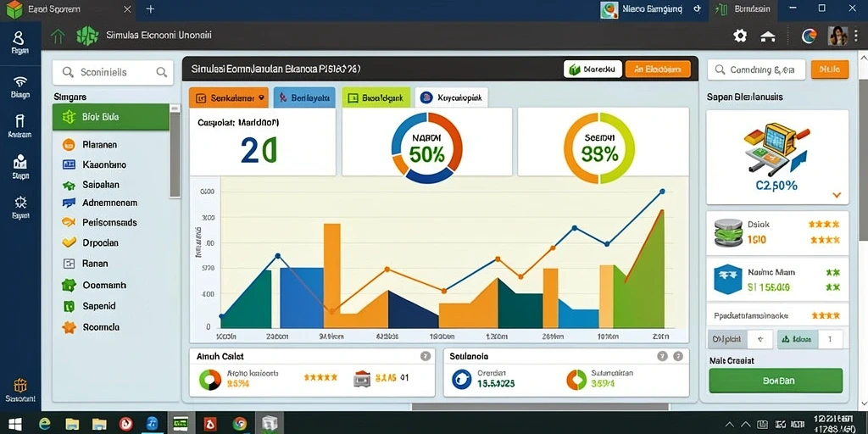
Task: Open the user profile avatar
Action: 837,36
